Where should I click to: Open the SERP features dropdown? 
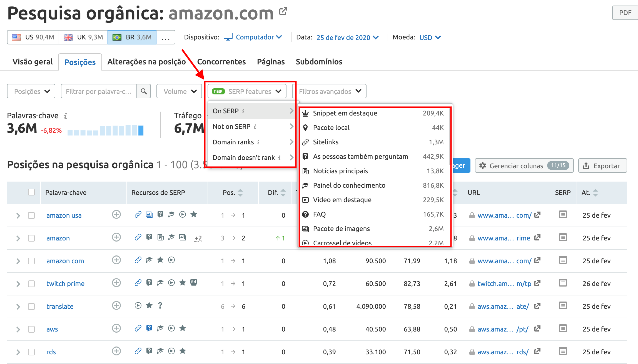(x=247, y=91)
